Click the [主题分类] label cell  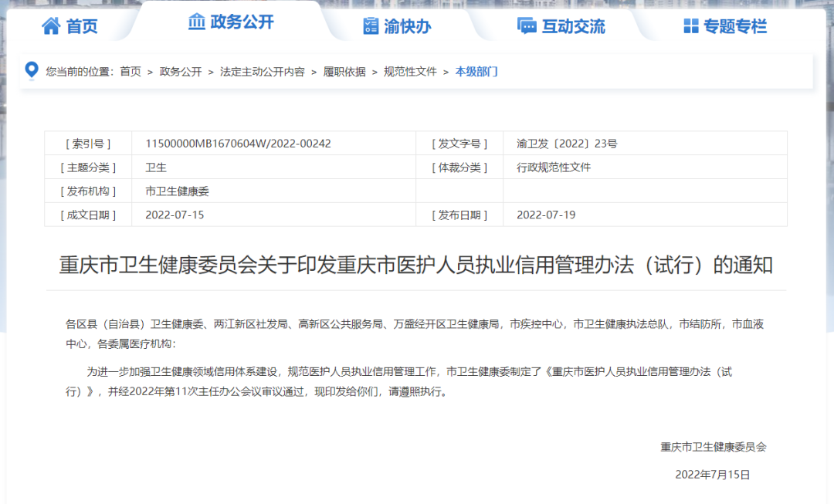[x=88, y=167]
